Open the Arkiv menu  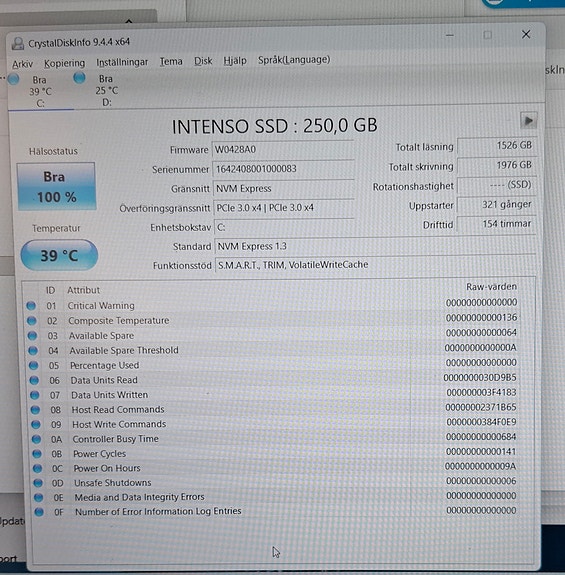(x=22, y=64)
